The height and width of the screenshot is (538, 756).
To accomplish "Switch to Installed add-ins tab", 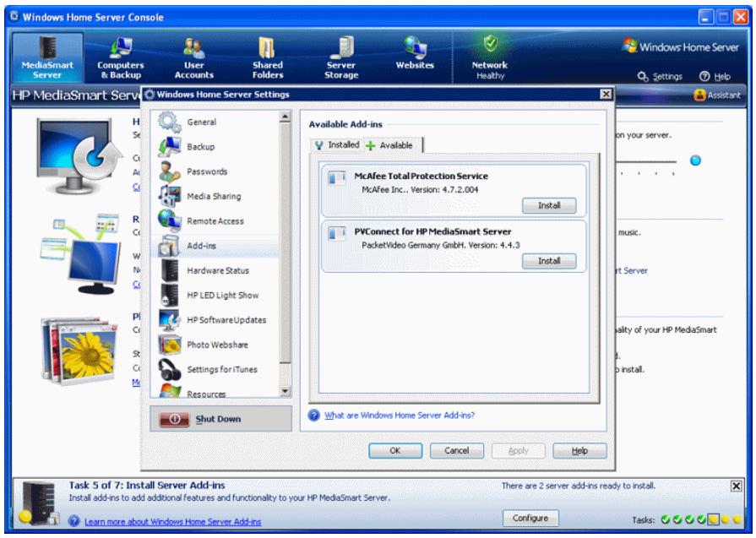I will (x=336, y=144).
